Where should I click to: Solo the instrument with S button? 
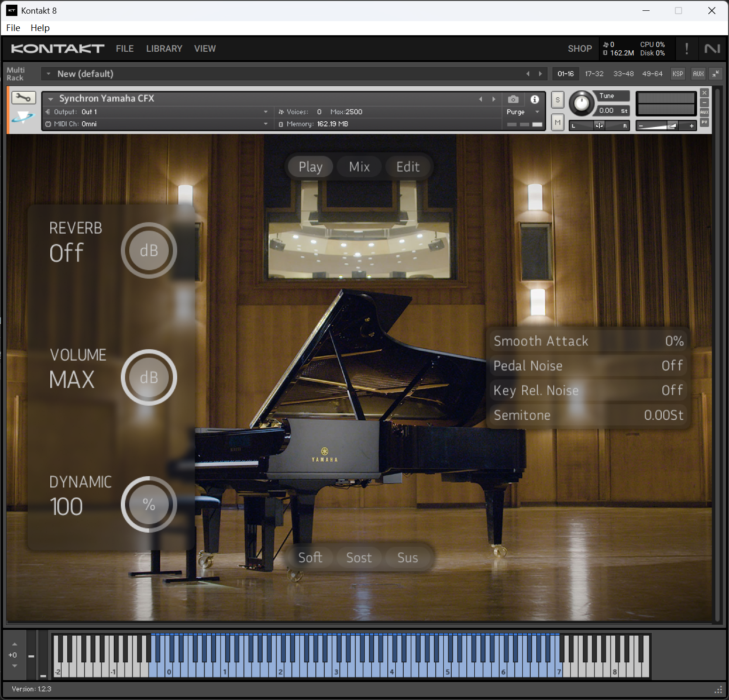click(557, 100)
